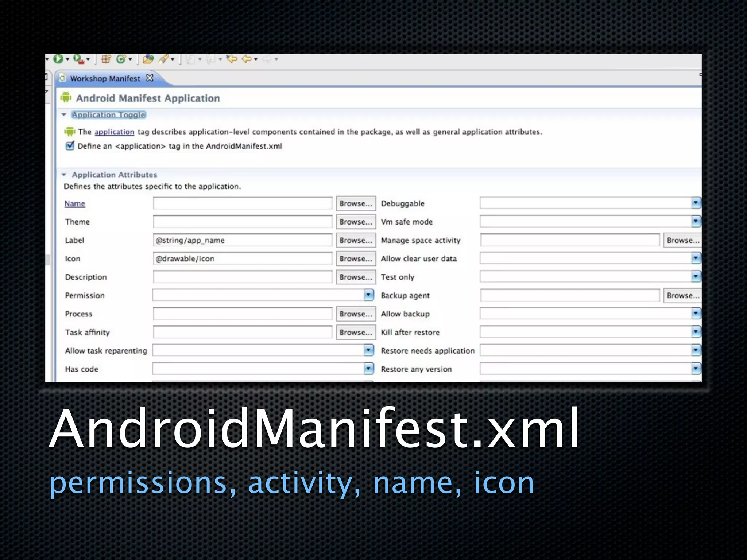This screenshot has height=560, width=747.
Task: Open the 'application' hyperlink in description
Action: click(115, 132)
